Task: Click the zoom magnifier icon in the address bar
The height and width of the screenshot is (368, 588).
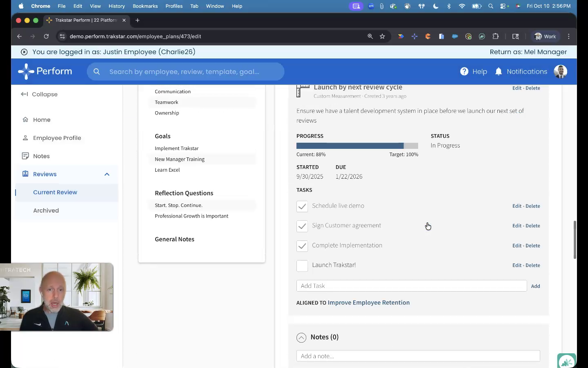Action: [x=370, y=36]
